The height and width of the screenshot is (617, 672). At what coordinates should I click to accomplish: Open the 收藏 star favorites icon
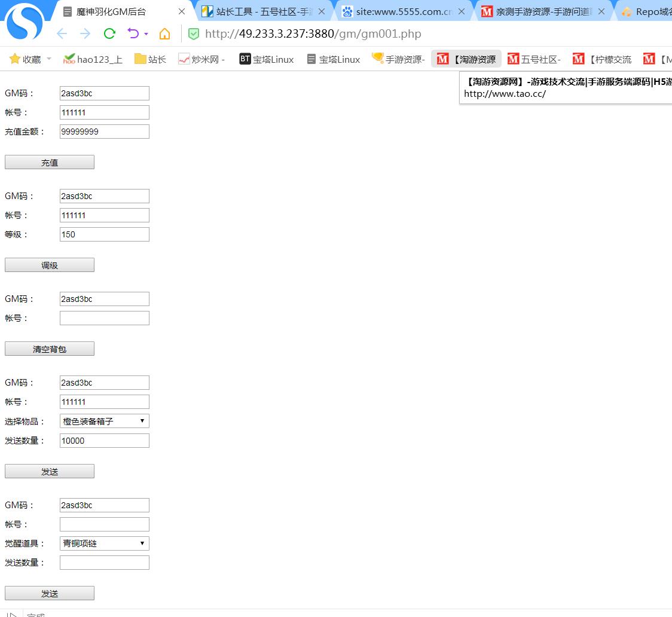[x=15, y=59]
